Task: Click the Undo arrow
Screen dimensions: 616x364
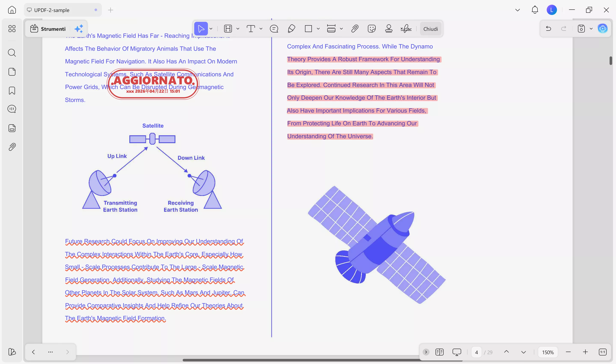Action: click(x=548, y=29)
